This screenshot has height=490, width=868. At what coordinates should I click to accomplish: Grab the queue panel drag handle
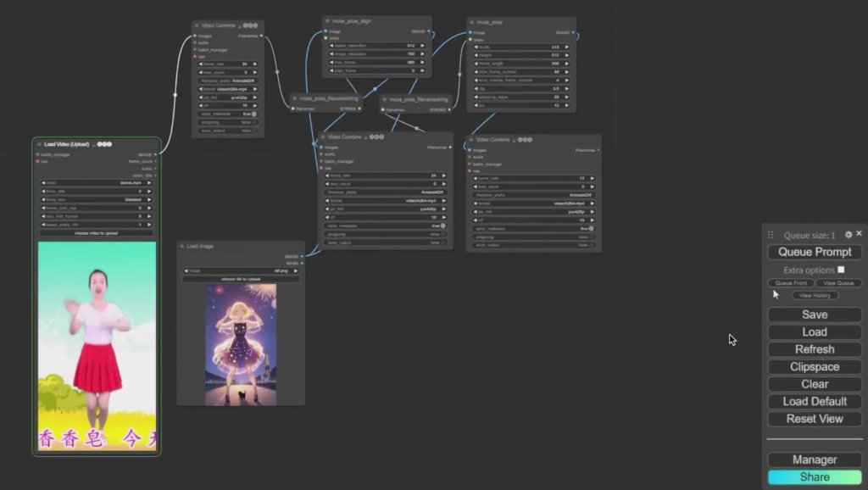coord(771,235)
